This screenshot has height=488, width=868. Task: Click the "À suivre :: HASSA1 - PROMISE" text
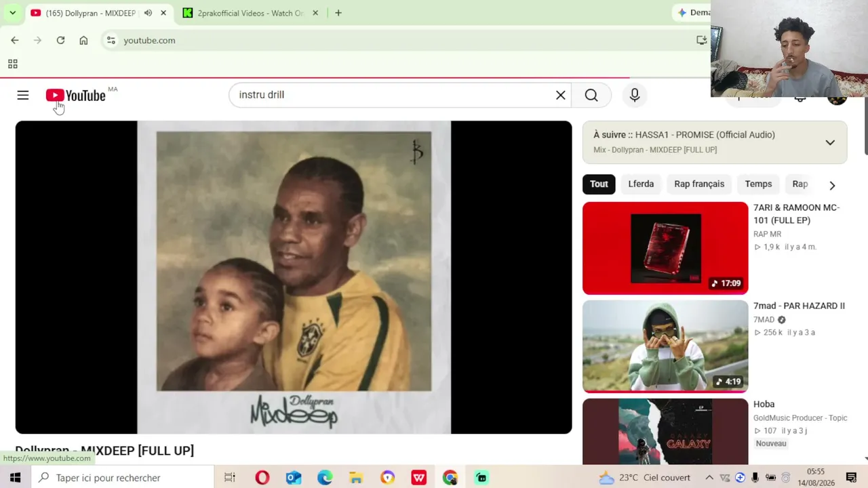click(x=684, y=135)
